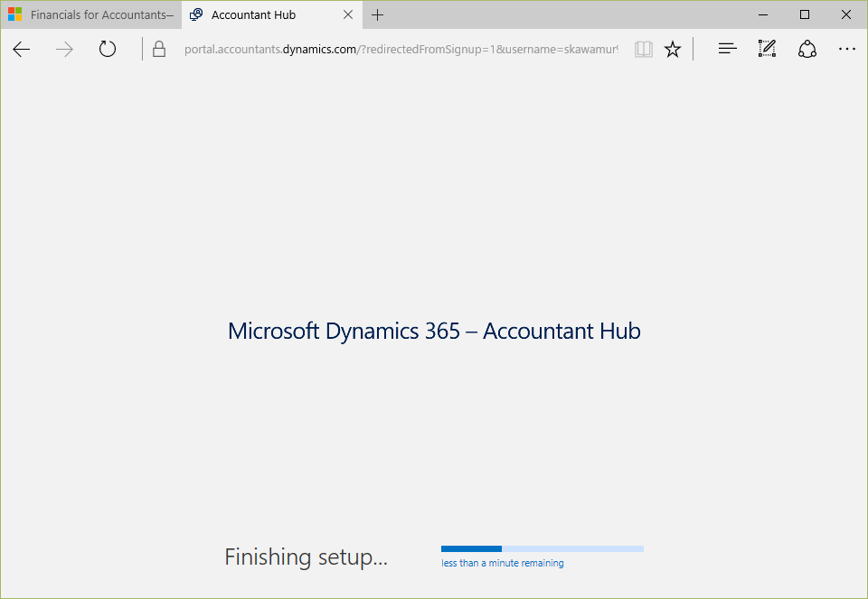Open a new tab with plus

378,15
